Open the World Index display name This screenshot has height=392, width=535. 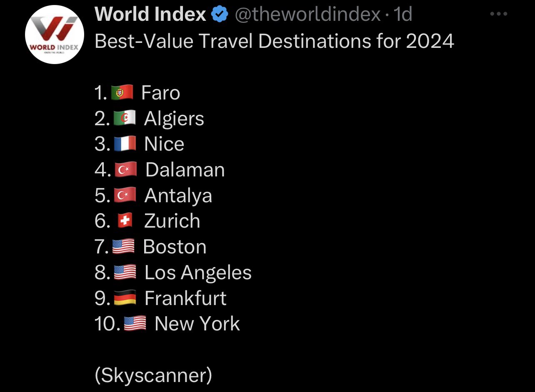coord(150,15)
